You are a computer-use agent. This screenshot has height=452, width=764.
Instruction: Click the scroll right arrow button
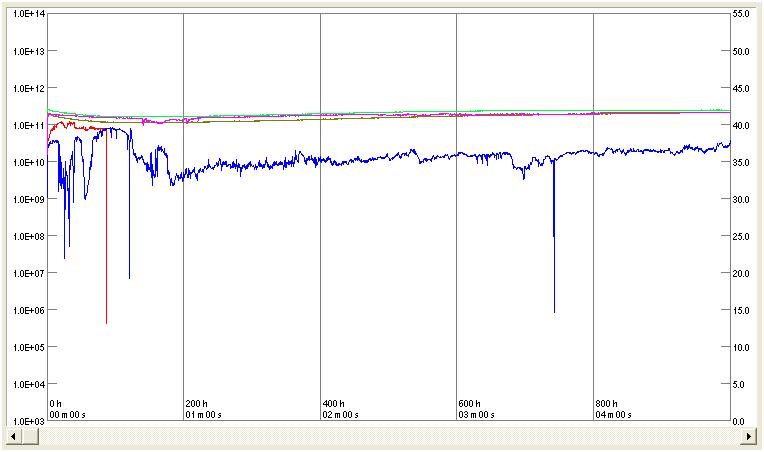click(749, 436)
